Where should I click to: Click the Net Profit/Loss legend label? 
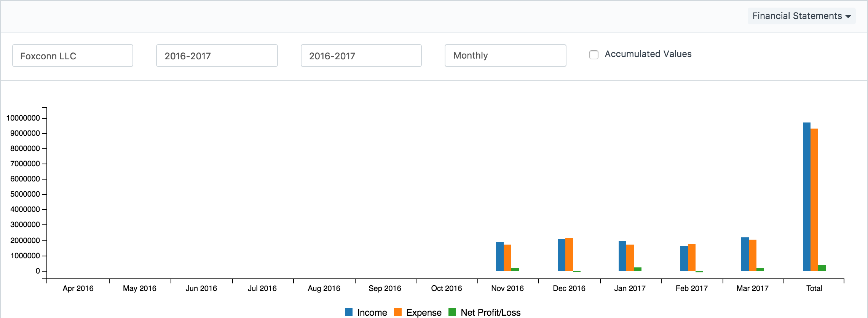[x=490, y=312]
